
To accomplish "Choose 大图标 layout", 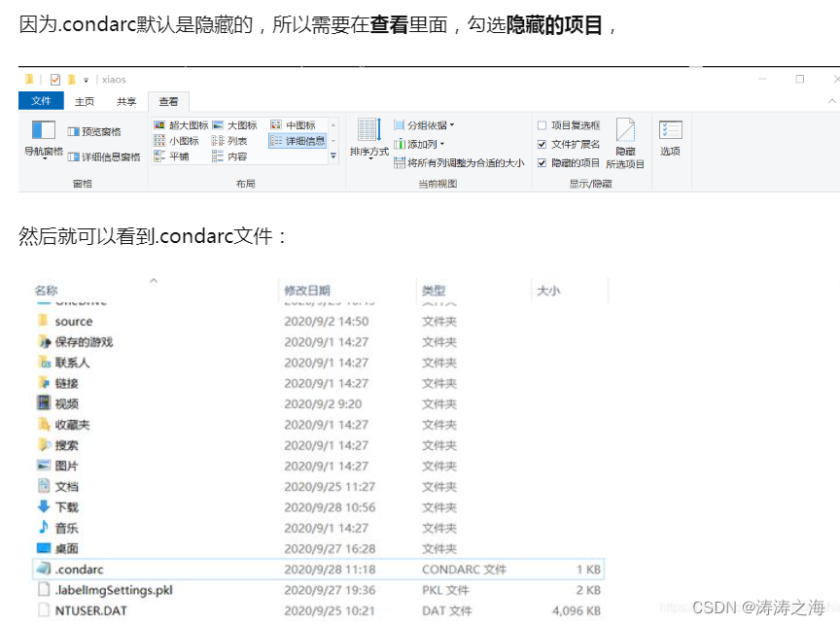I will pyautogui.click(x=234, y=125).
